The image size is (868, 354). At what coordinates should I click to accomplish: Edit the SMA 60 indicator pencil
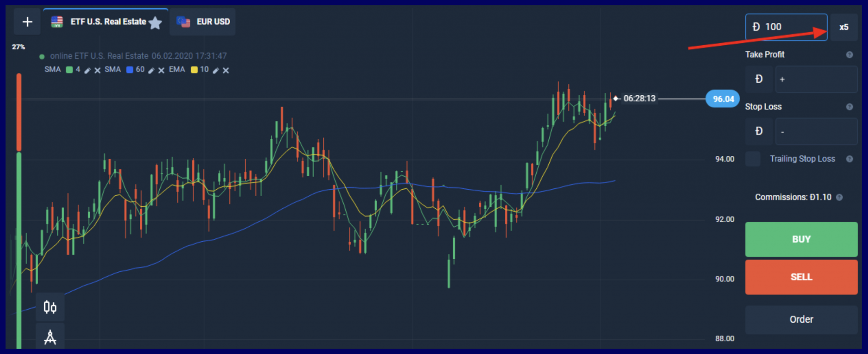point(151,70)
